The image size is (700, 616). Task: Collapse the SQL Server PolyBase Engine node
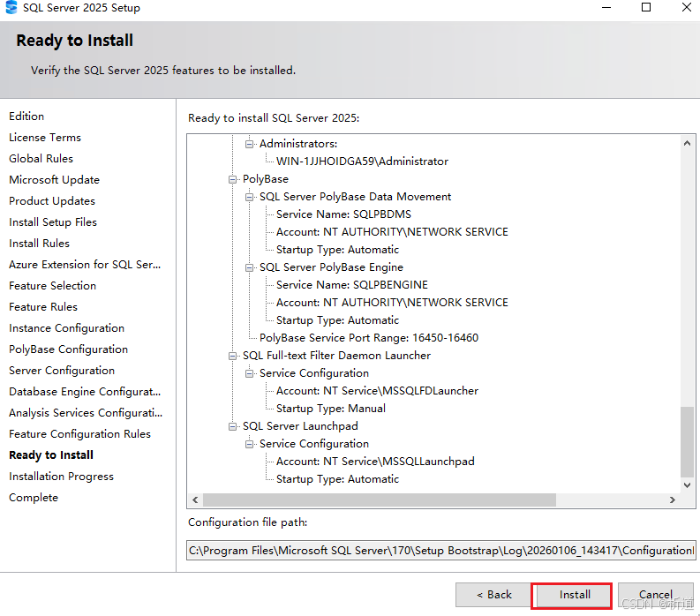pyautogui.click(x=250, y=267)
